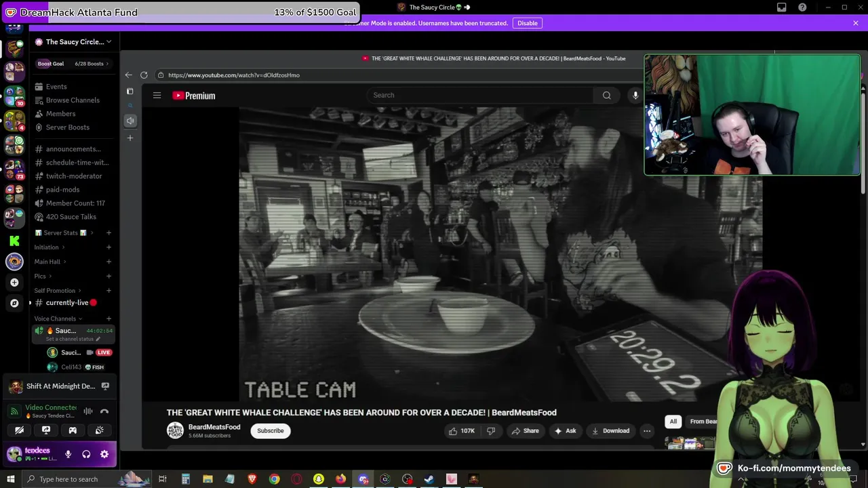Turn on camera in voice panel
This screenshot has width=868, height=488.
click(x=20, y=430)
